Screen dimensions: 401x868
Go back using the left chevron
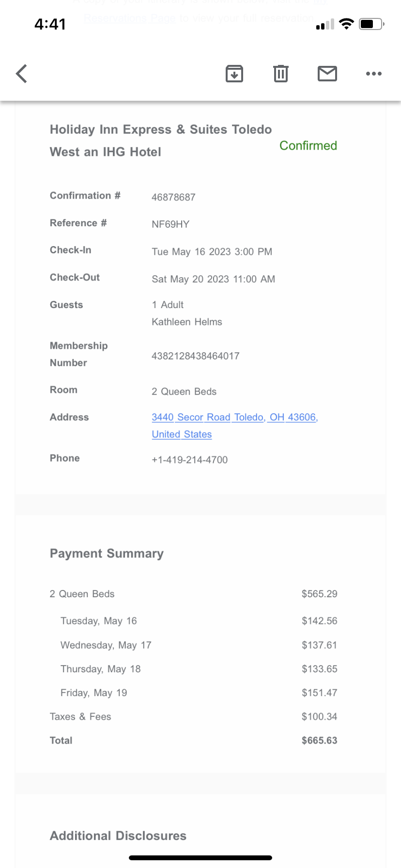tap(22, 74)
